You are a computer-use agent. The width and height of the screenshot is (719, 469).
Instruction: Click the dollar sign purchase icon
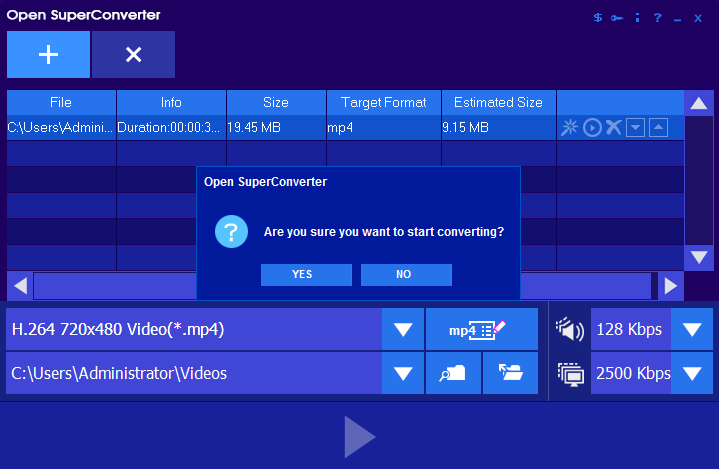tap(598, 17)
